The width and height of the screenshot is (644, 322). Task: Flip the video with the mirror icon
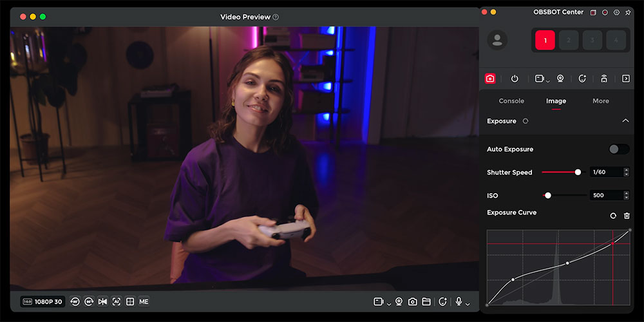tap(102, 301)
